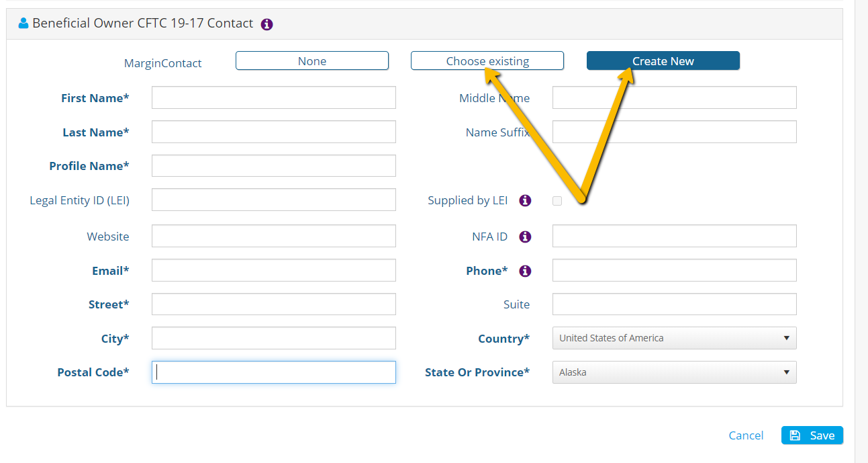The width and height of the screenshot is (868, 463).
Task: Focus the First Name input field
Action: (274, 97)
